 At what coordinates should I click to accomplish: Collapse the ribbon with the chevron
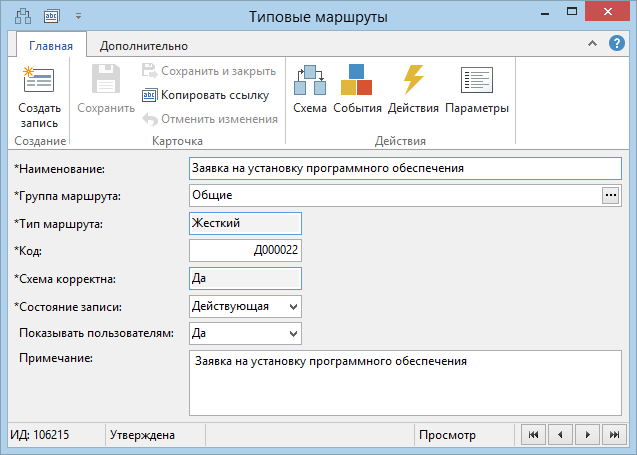coord(592,43)
